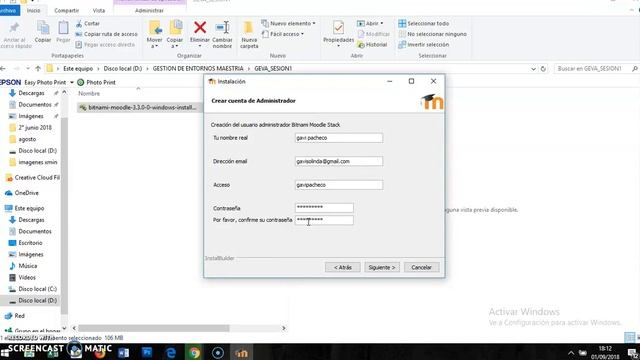640x360 pixels.
Task: Click Seleccionar todo
Action: pos(424,24)
